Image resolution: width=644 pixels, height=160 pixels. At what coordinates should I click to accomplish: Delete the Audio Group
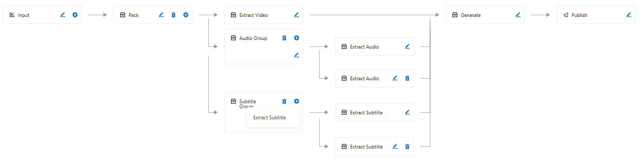[284, 38]
